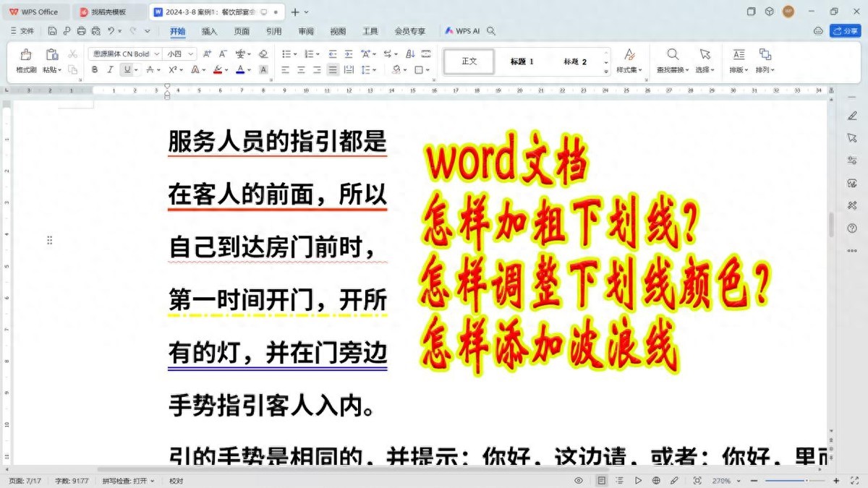Viewport: 868px width, 488px height.
Task: Click the blue 分享 share button
Action: (x=845, y=31)
